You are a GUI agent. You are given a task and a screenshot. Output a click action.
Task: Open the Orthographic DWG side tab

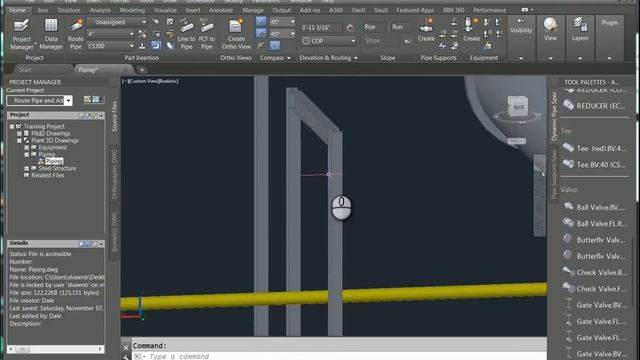[x=114, y=174]
